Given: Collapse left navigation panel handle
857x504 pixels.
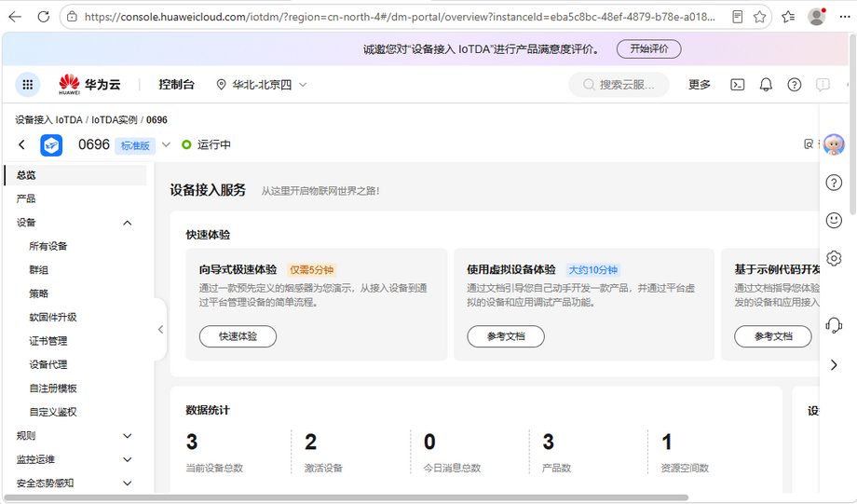Looking at the screenshot, I should tap(160, 329).
